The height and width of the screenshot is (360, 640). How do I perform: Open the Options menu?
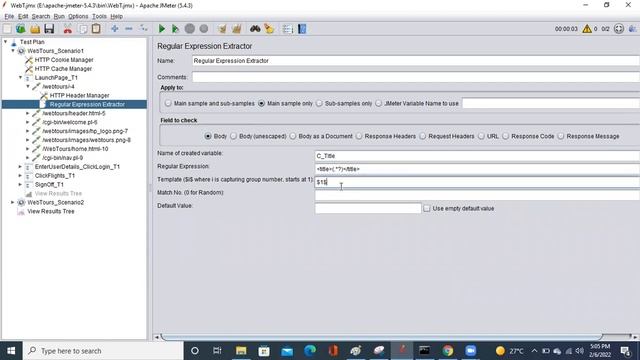click(x=78, y=16)
